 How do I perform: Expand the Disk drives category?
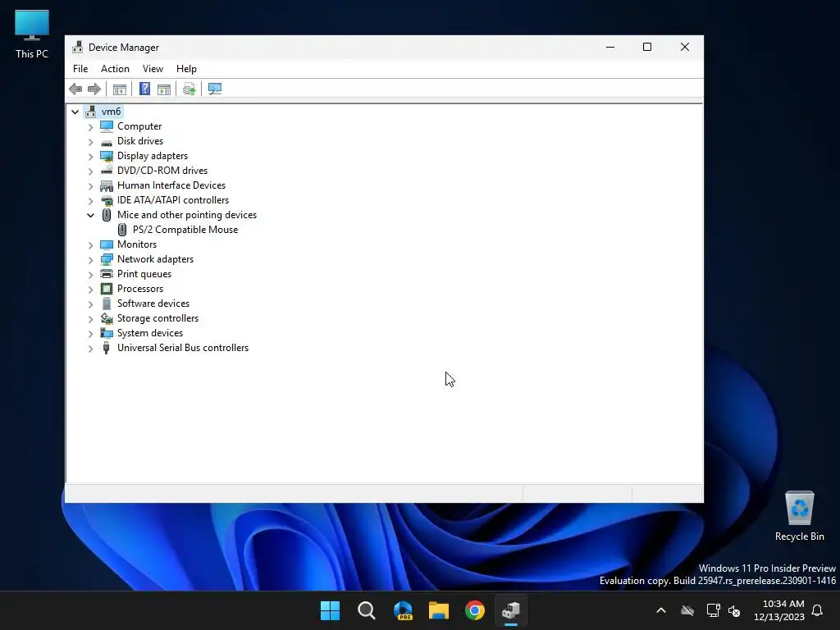(x=90, y=142)
